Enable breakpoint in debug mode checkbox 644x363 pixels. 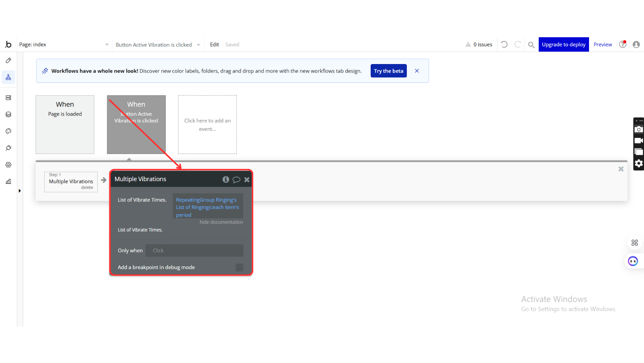click(239, 268)
